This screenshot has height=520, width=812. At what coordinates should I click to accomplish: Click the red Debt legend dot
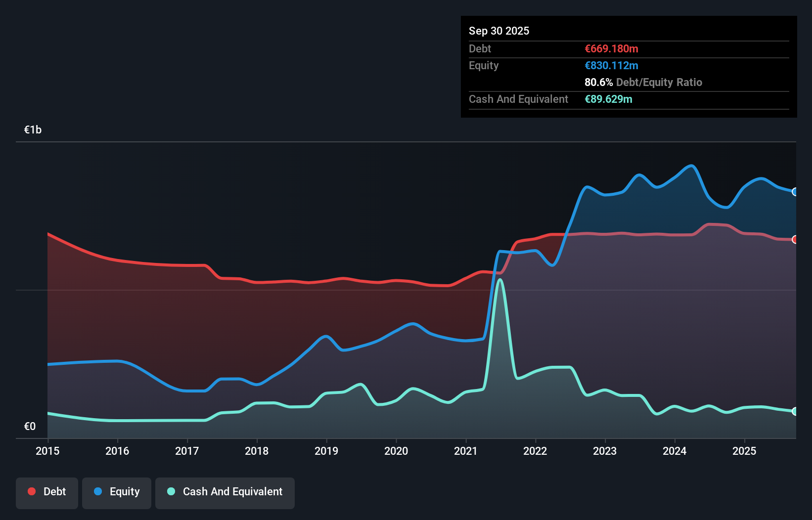pos(32,492)
